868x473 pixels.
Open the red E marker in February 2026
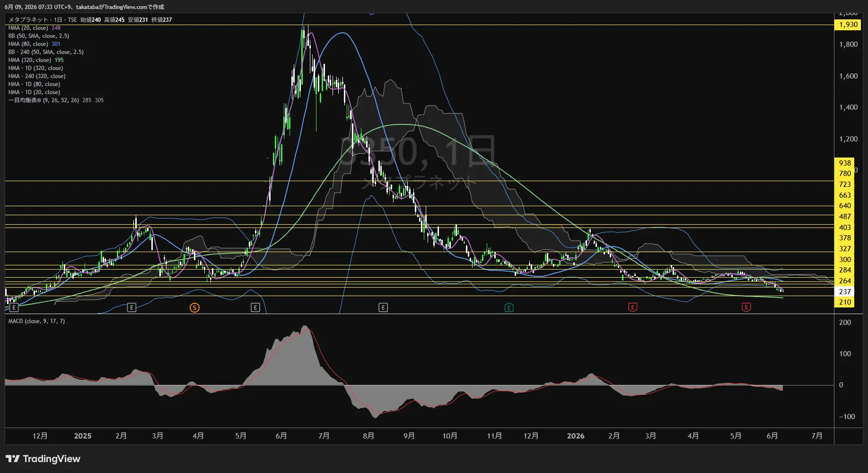coord(632,308)
